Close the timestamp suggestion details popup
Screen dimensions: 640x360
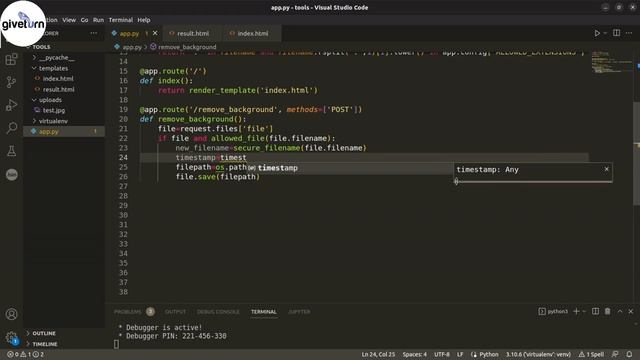[x=607, y=169]
